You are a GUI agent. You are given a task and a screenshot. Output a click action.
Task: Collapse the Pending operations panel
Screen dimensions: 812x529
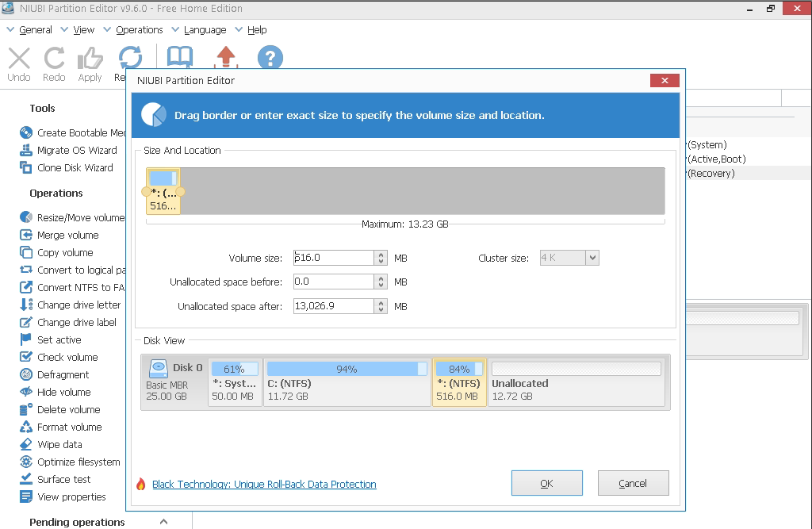click(x=163, y=522)
